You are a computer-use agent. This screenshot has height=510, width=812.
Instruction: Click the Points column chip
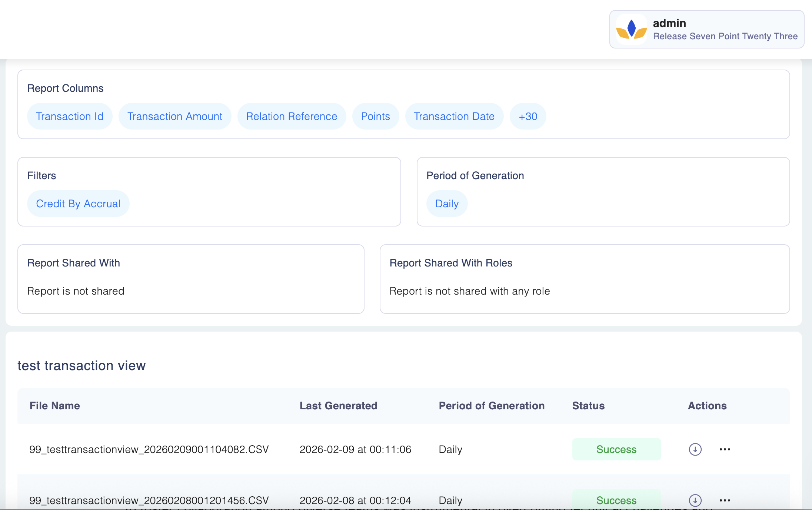tap(375, 116)
